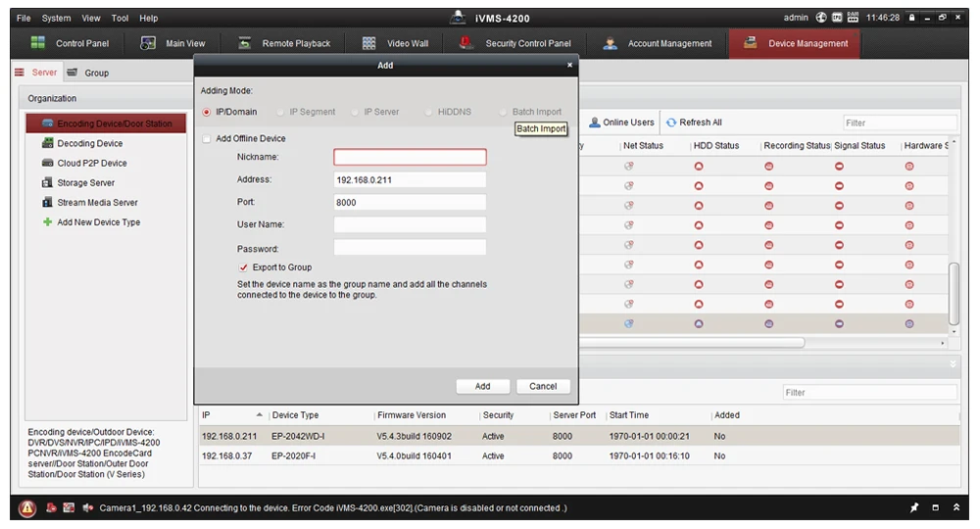Image resolution: width=980 pixels, height=529 pixels.
Task: Select IP Segment adding mode
Action: tap(306, 112)
